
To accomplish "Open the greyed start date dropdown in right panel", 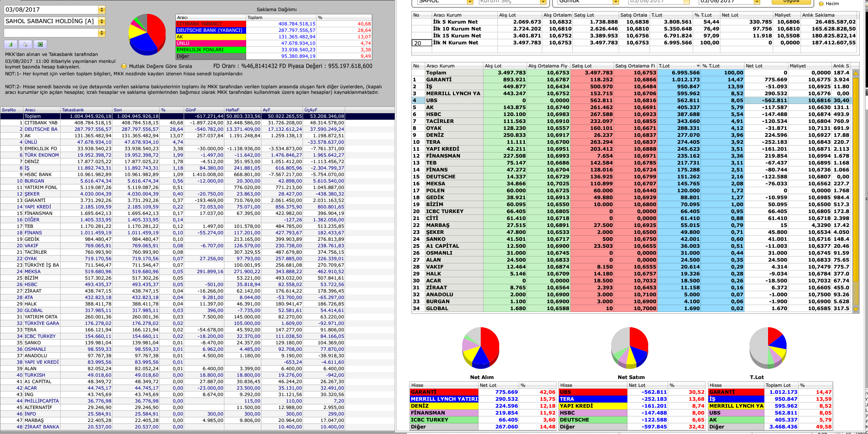I will click(x=687, y=2).
